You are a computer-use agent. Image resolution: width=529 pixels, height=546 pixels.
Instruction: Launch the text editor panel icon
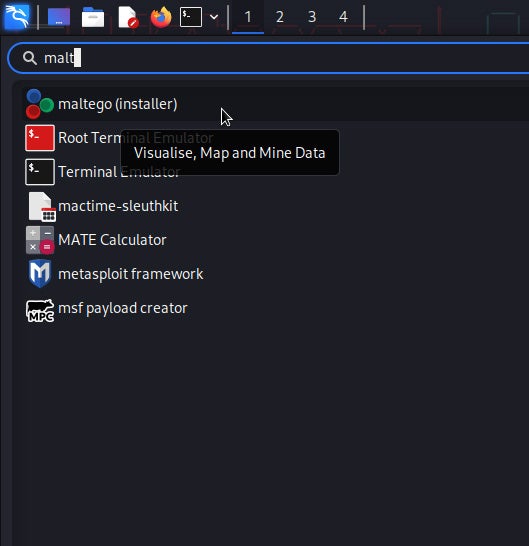coord(128,17)
